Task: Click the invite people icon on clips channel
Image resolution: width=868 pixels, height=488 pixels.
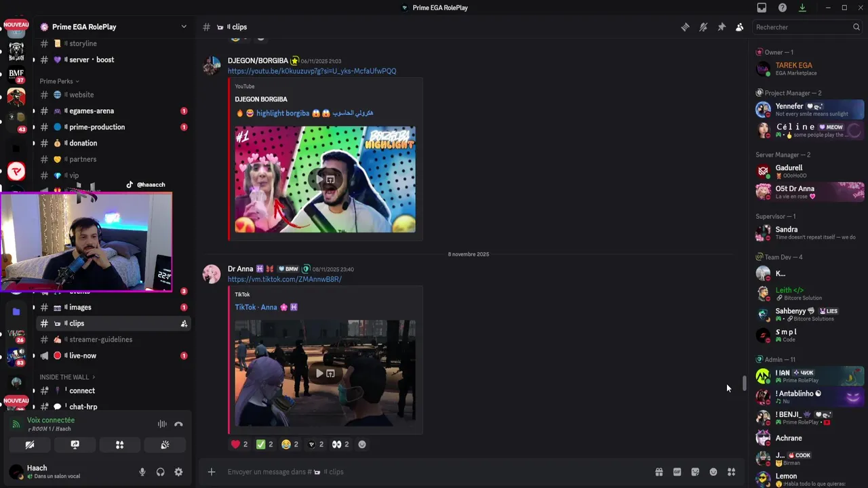Action: (184, 324)
